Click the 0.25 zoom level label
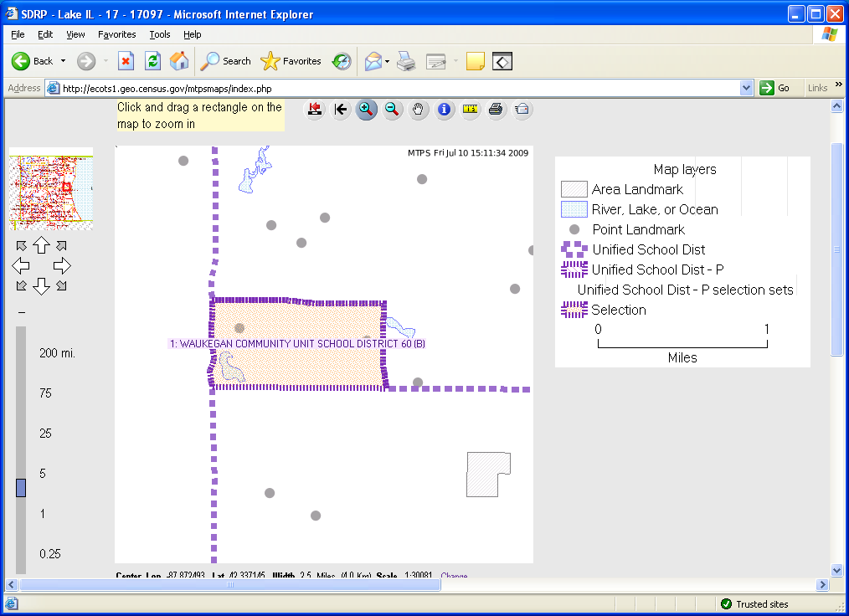849x616 pixels. [x=49, y=554]
